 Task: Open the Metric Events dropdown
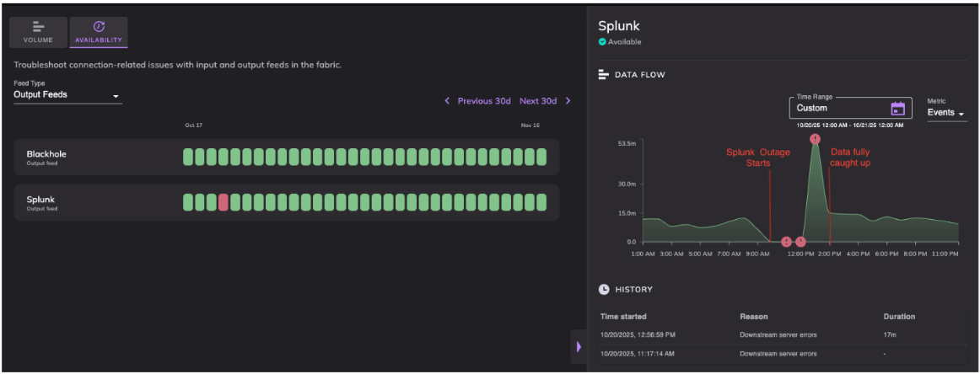[947, 113]
